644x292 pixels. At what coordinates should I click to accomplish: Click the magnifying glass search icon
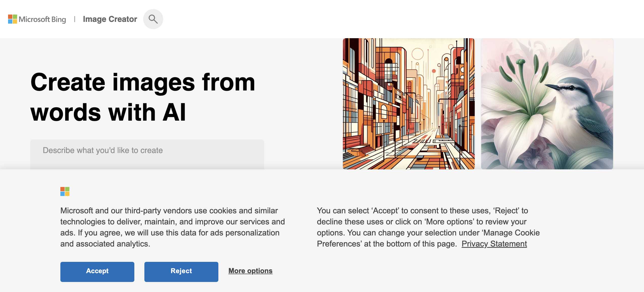pos(153,19)
